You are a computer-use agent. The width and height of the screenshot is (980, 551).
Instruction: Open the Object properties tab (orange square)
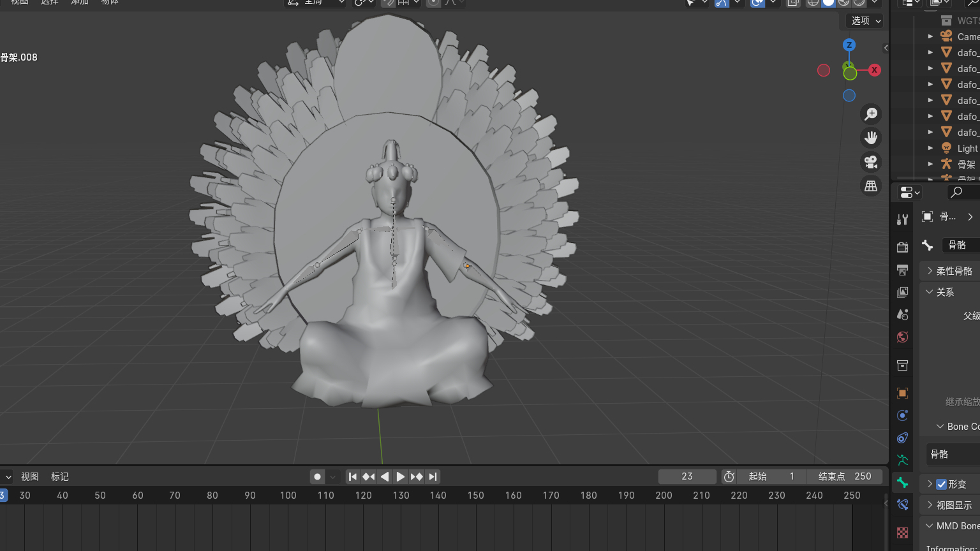pyautogui.click(x=902, y=393)
